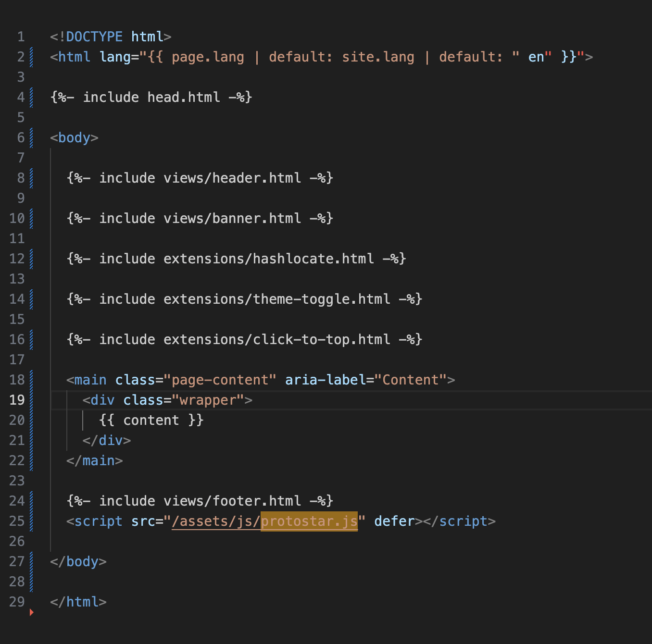Click the blue change marker beside line 2
The width and height of the screenshot is (652, 644).
click(32, 57)
